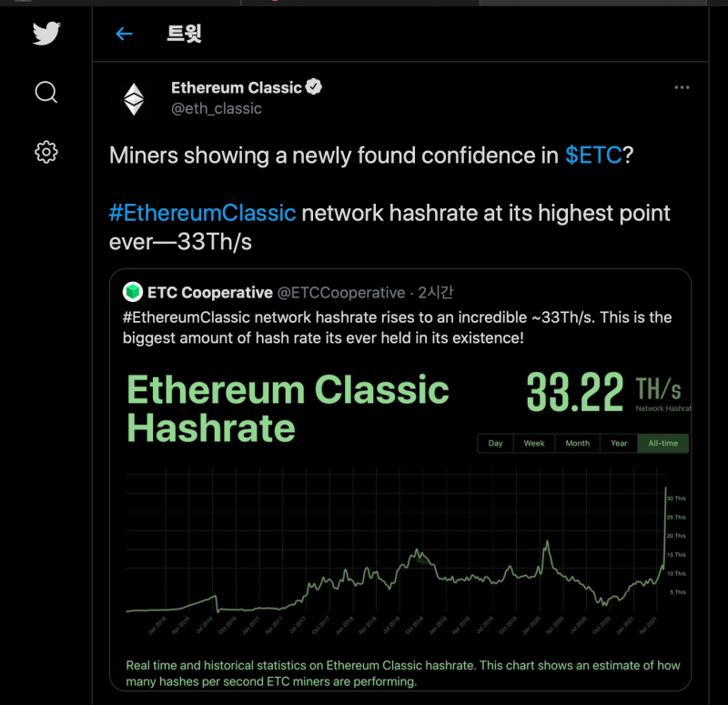Click the Ethereum Classic profile avatar

tap(134, 99)
